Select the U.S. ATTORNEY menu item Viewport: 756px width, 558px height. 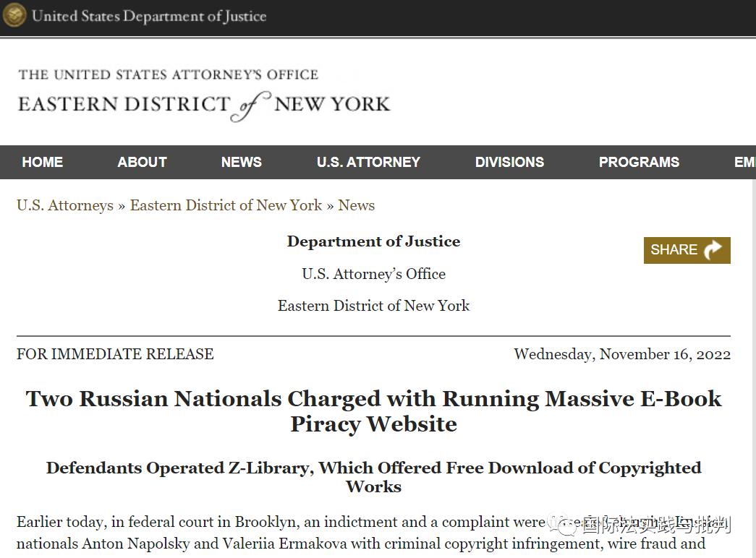(x=368, y=162)
